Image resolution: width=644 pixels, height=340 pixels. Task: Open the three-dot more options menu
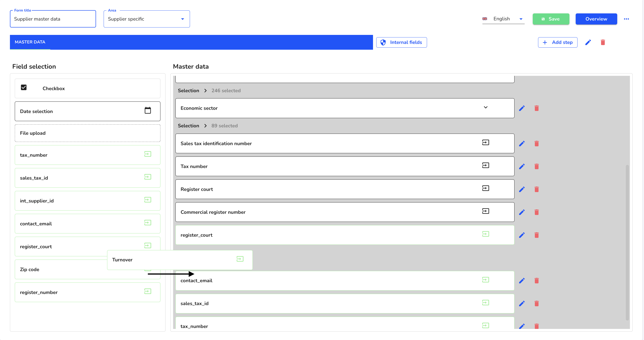pos(626,19)
